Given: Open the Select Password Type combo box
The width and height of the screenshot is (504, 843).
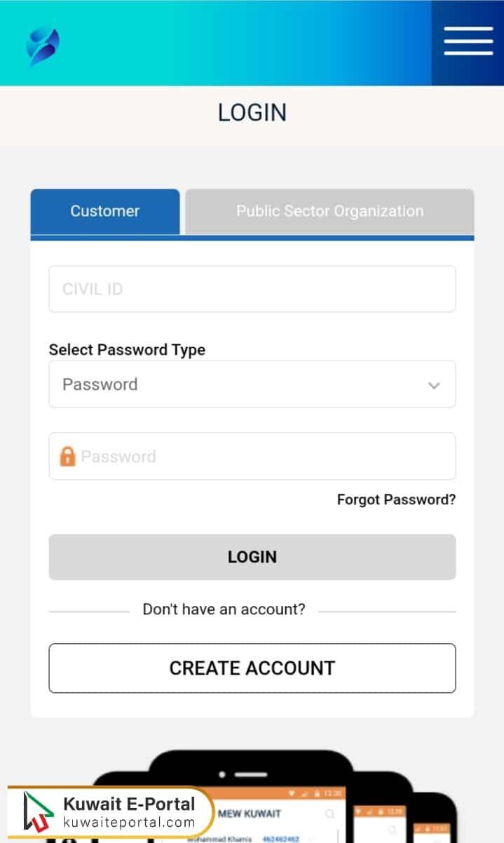Looking at the screenshot, I should pyautogui.click(x=252, y=384).
